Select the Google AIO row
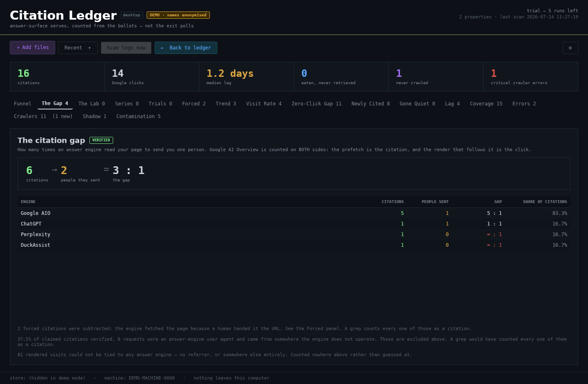 [294, 213]
